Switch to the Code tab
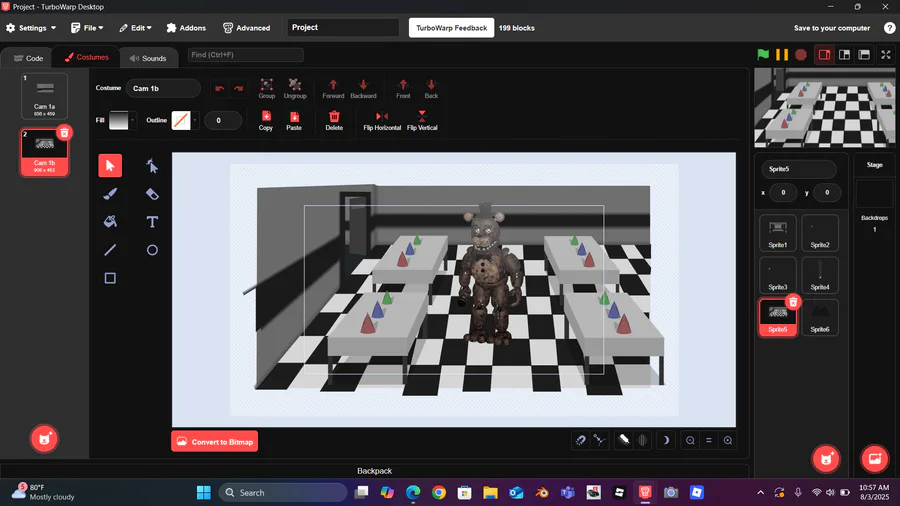 coord(28,58)
